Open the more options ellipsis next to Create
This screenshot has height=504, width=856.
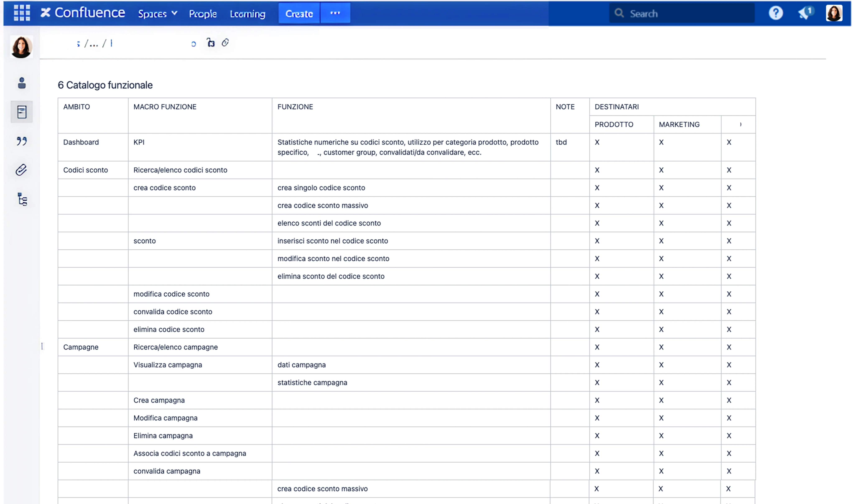[x=335, y=13]
